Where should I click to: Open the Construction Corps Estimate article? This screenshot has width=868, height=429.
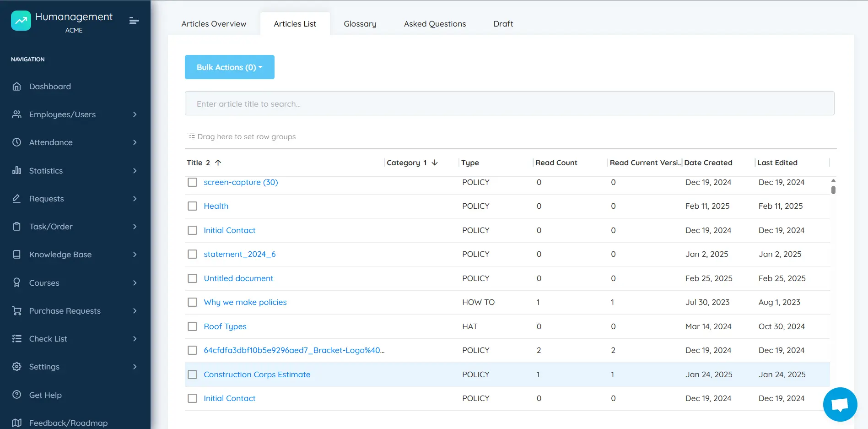coord(257,375)
